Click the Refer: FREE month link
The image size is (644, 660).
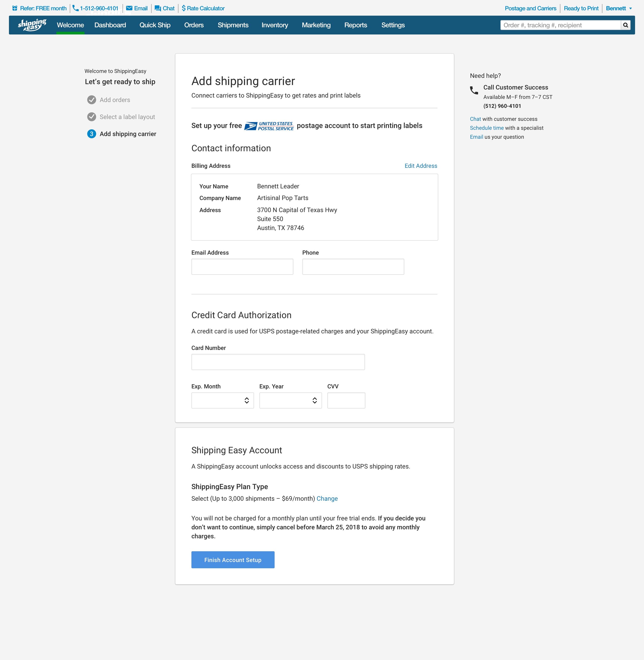(x=43, y=8)
